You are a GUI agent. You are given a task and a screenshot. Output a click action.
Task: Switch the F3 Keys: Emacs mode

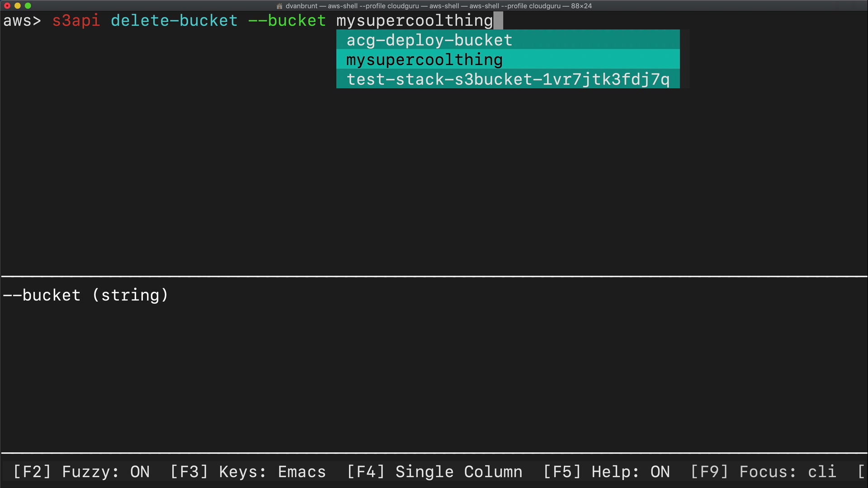[x=248, y=472]
